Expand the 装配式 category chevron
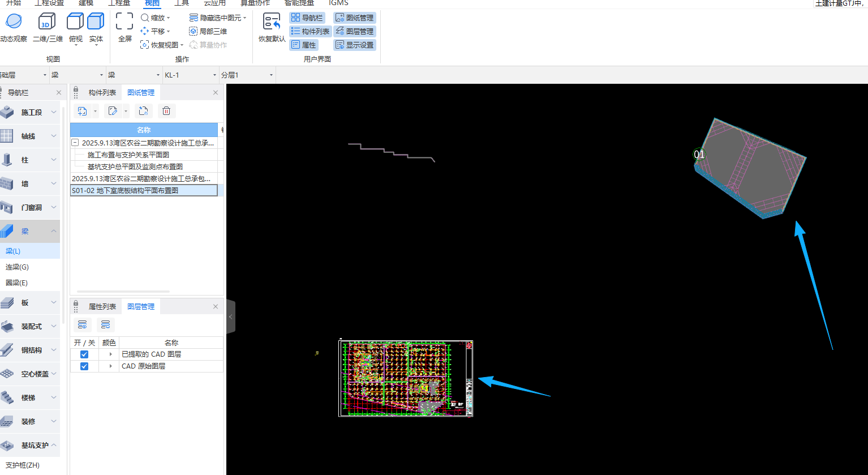Image resolution: width=868 pixels, height=475 pixels. pyautogui.click(x=54, y=327)
